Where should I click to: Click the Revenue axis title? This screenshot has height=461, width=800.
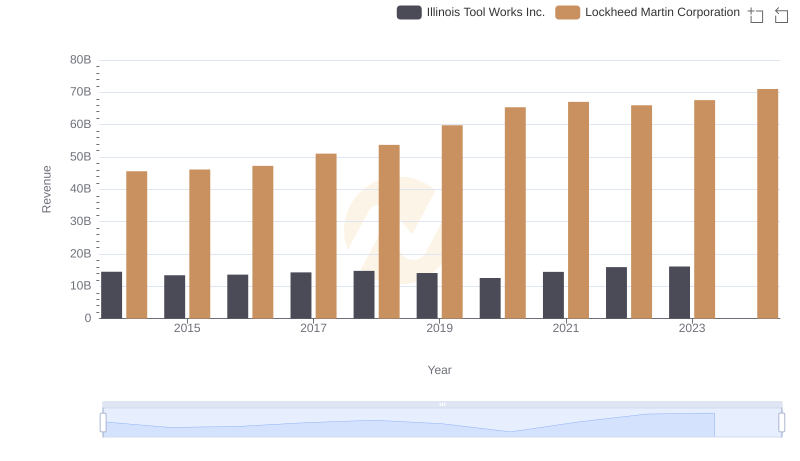click(46, 189)
